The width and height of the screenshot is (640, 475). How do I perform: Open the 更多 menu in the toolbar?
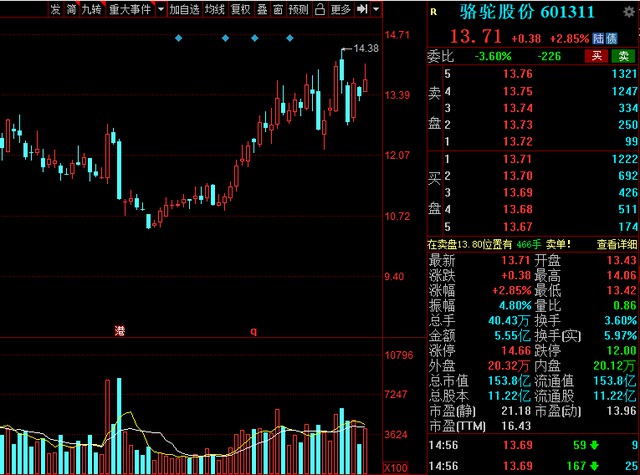(341, 10)
